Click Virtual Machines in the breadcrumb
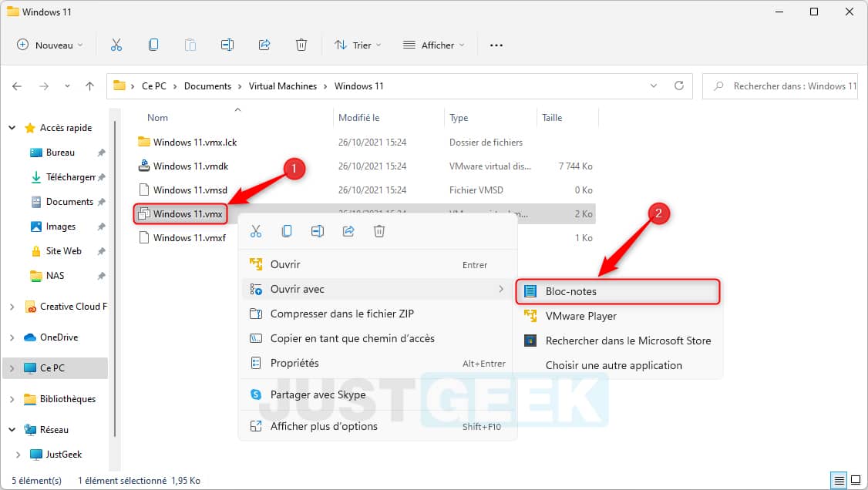Image resolution: width=868 pixels, height=490 pixels. tap(283, 86)
